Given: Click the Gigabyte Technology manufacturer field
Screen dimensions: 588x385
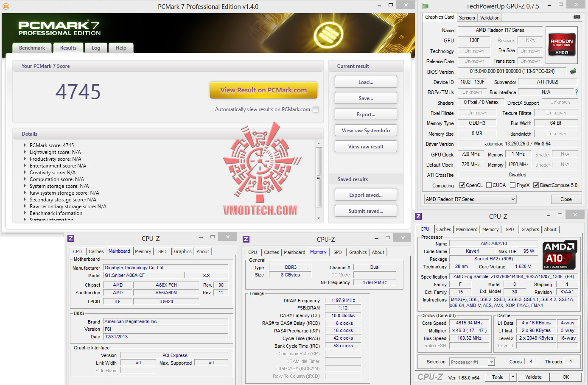Looking at the screenshot, I should [x=166, y=268].
